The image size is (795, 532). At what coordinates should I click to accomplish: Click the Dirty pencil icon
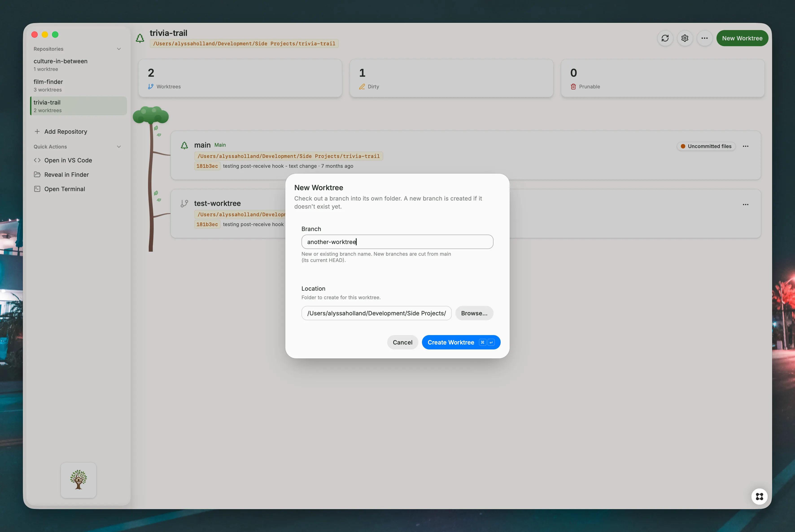coord(362,87)
